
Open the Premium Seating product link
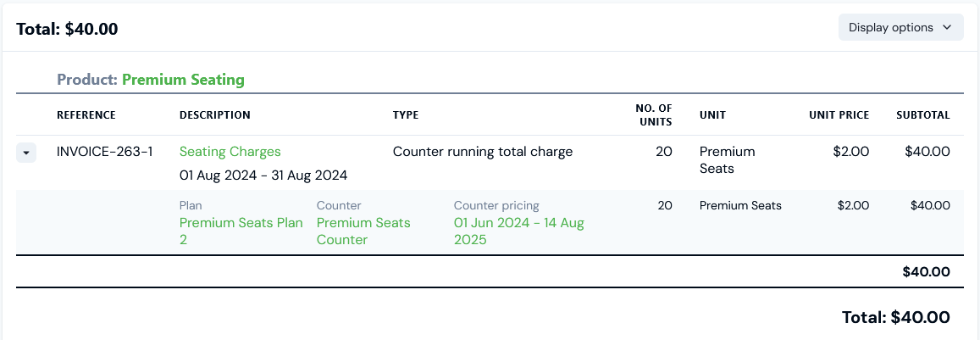183,80
